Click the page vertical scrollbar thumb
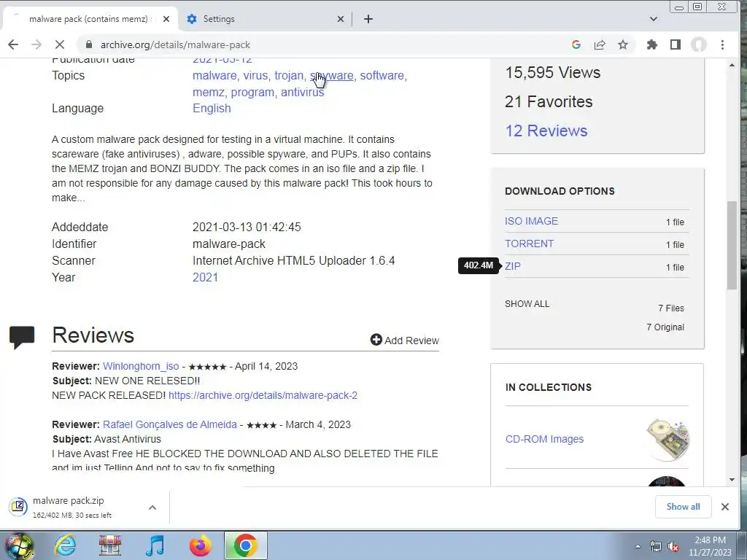The height and width of the screenshot is (560, 747). (732, 245)
